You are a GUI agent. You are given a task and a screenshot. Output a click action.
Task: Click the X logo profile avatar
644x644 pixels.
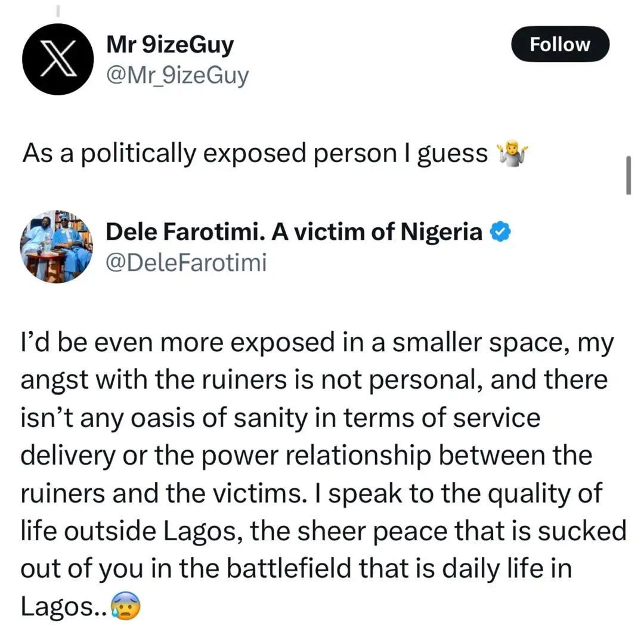(58, 58)
